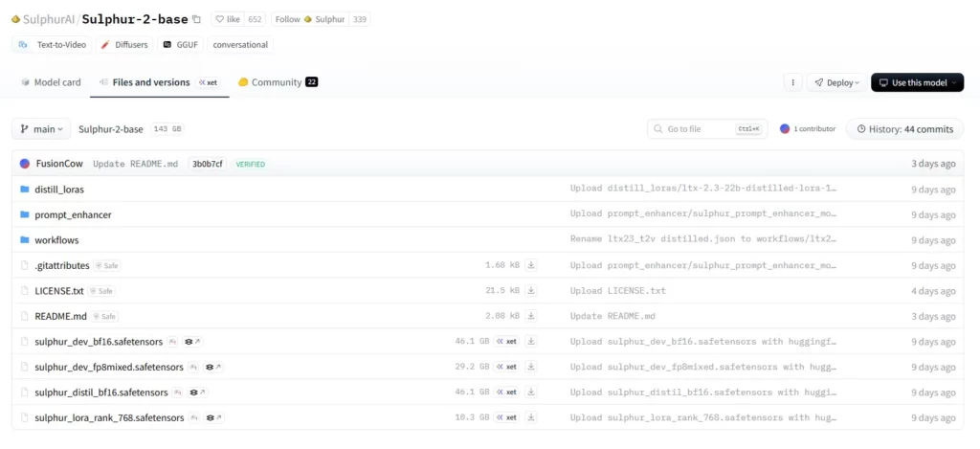Open the Use this model dropdown
Image resolution: width=980 pixels, height=449 pixels.
[x=917, y=82]
